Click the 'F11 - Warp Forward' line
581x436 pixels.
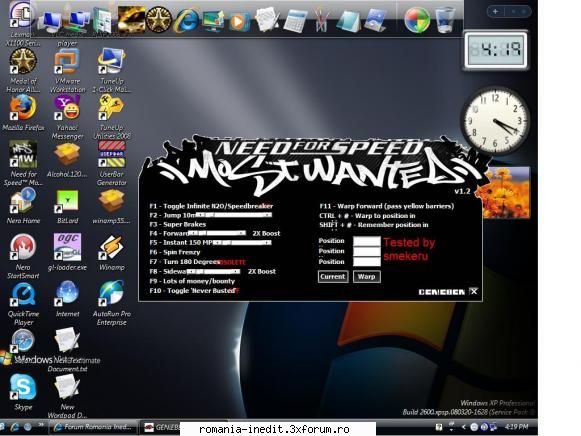coord(386,206)
